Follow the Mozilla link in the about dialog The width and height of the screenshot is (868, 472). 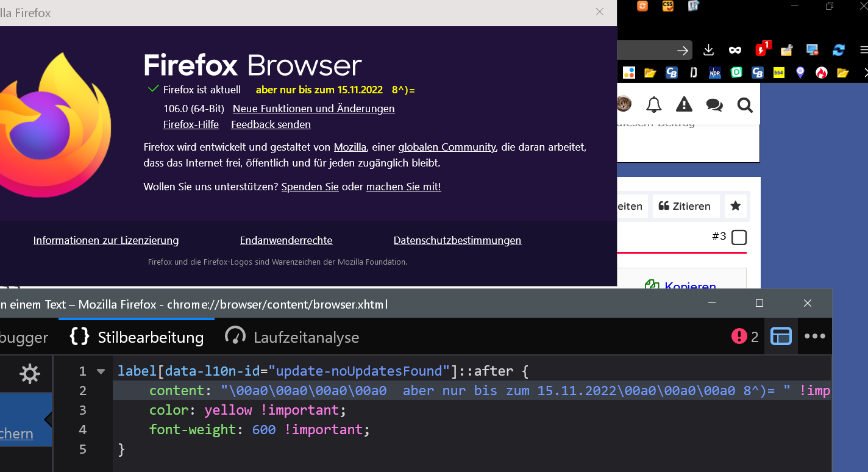coord(350,147)
